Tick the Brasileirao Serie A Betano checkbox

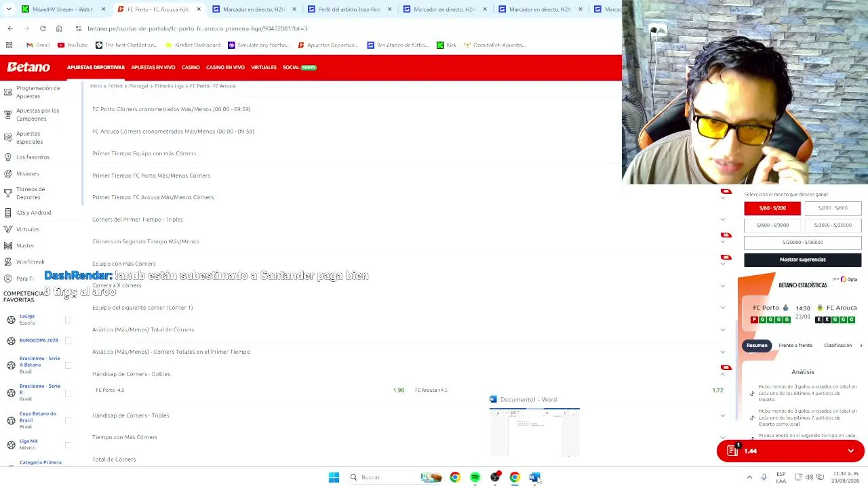point(68,365)
